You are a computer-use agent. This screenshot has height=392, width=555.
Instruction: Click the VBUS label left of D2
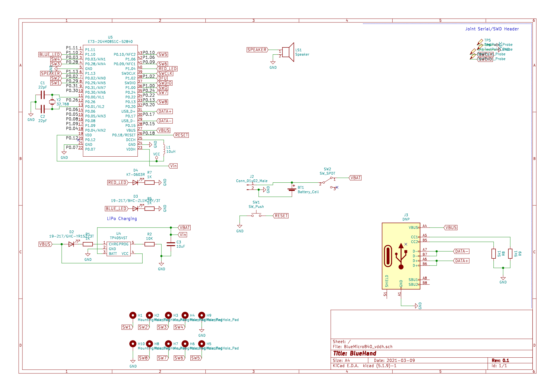(46, 244)
